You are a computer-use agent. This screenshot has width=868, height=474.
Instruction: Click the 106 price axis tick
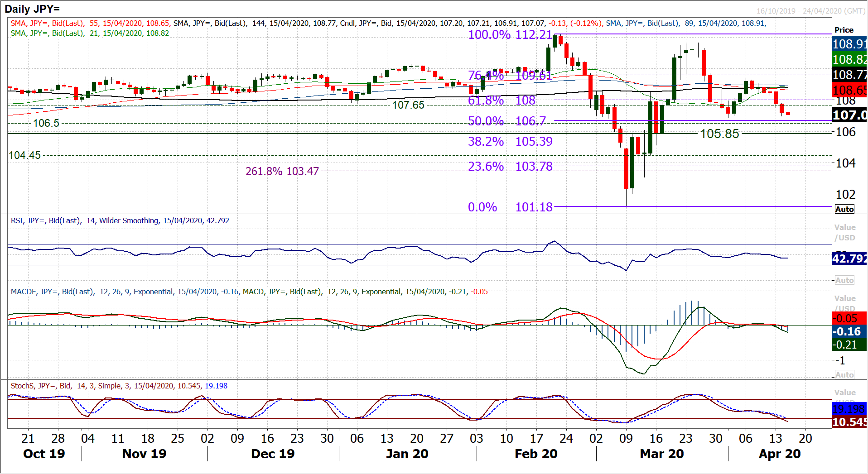click(x=845, y=132)
